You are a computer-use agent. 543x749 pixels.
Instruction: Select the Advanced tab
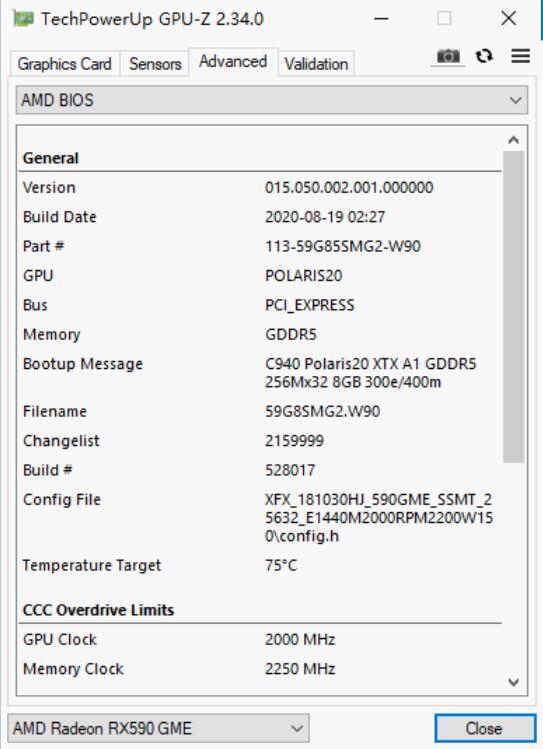[x=233, y=62]
